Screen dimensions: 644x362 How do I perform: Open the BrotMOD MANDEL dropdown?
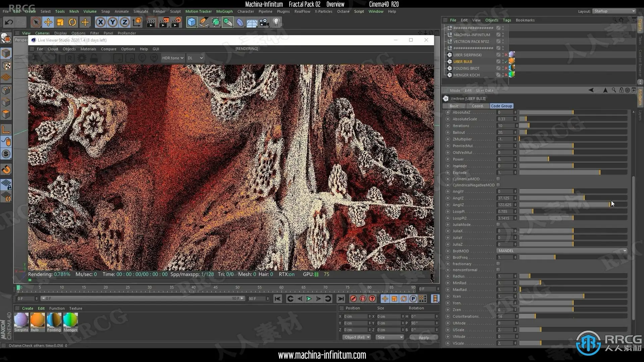click(x=561, y=251)
